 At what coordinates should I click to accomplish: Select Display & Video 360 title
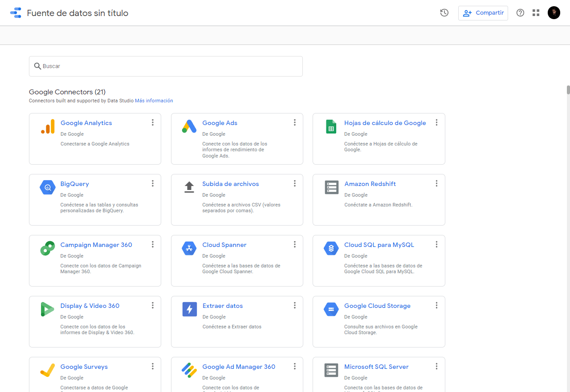[x=90, y=306]
